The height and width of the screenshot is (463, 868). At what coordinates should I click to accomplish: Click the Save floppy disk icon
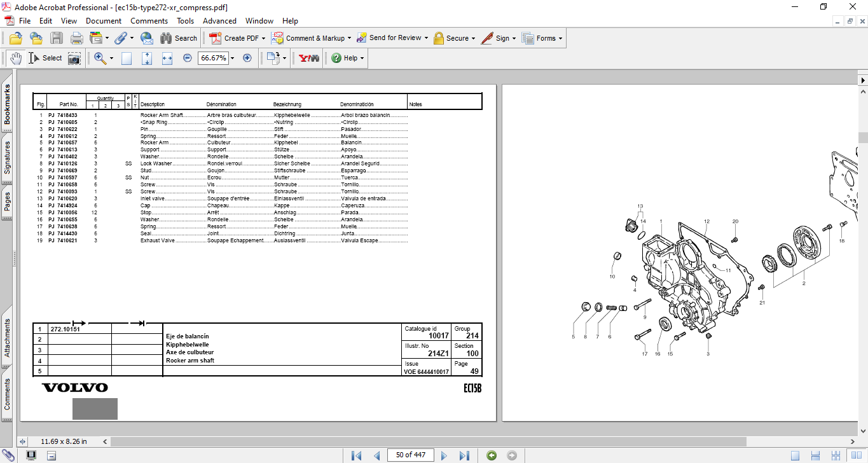coord(57,38)
